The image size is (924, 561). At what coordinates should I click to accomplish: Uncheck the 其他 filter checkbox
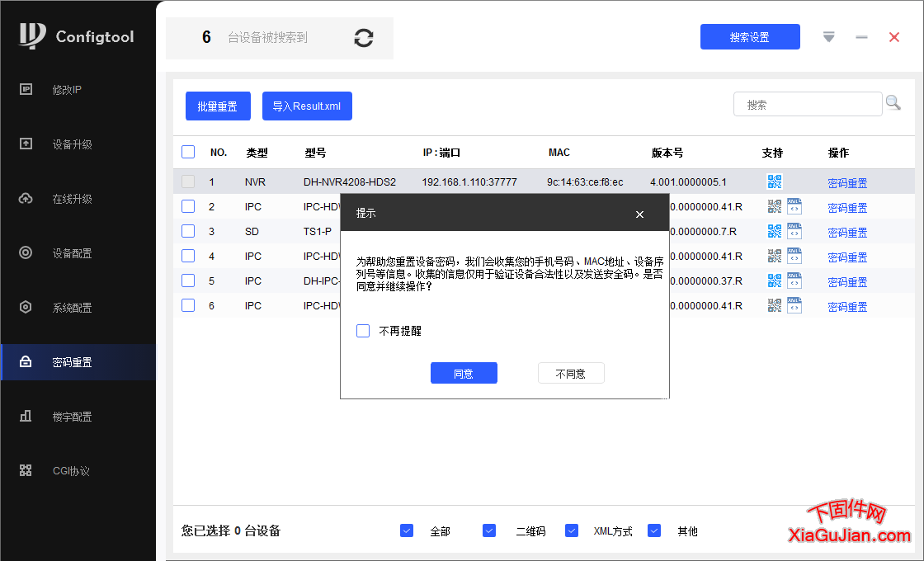coord(654,530)
